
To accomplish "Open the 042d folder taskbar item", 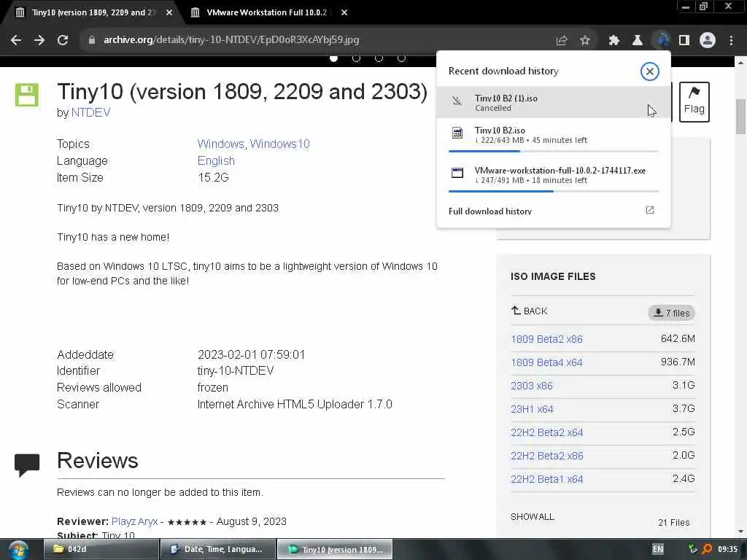I will coord(101,549).
